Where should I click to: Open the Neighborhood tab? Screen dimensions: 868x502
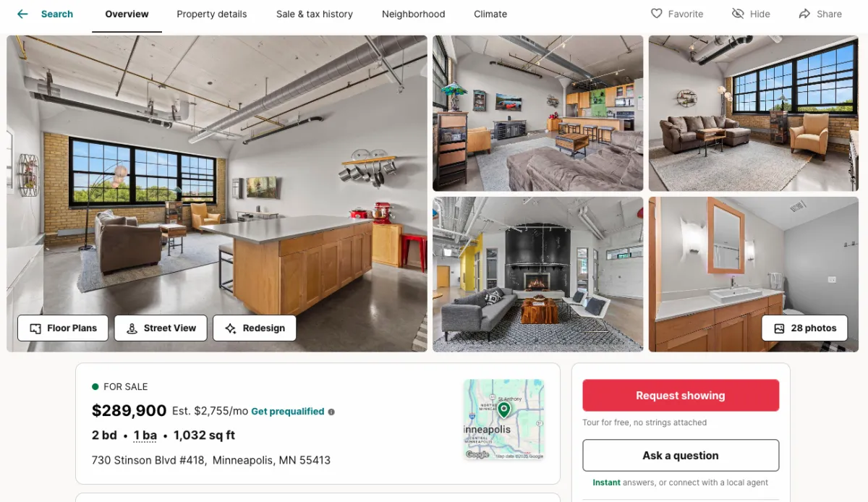(x=414, y=14)
